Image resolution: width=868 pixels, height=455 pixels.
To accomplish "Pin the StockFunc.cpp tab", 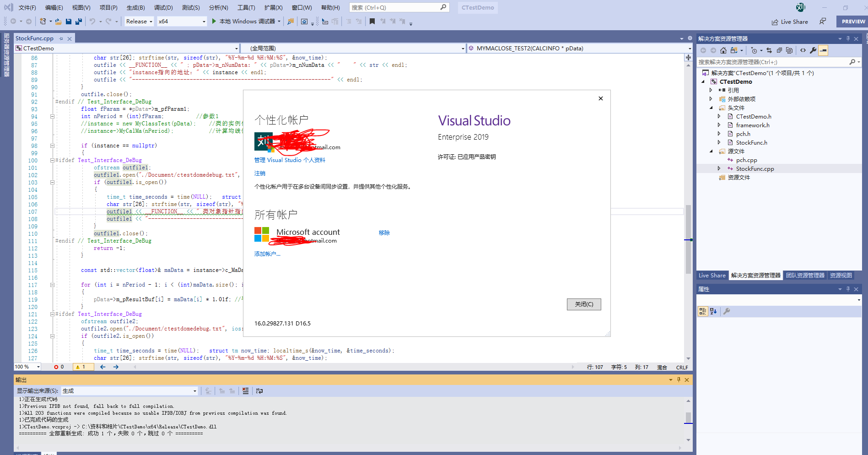I will point(61,38).
